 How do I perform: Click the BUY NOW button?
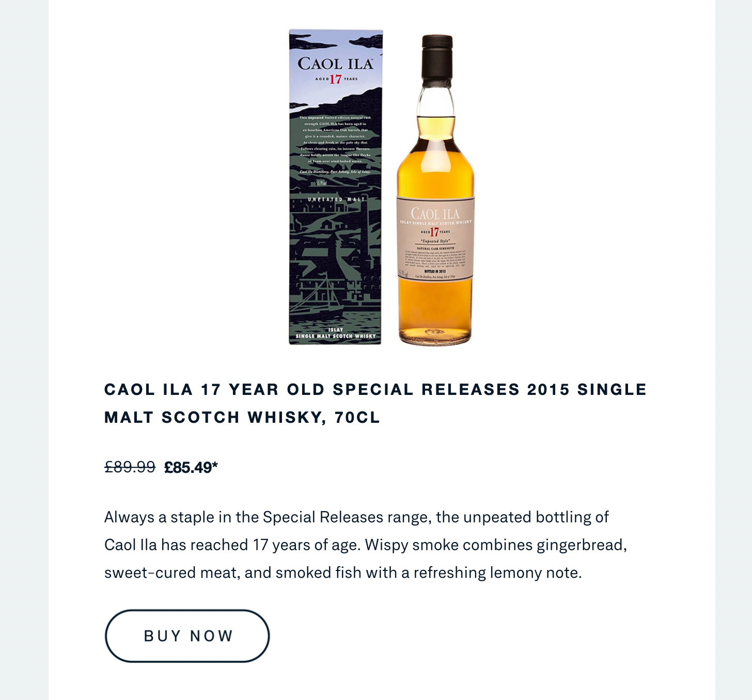click(x=187, y=635)
